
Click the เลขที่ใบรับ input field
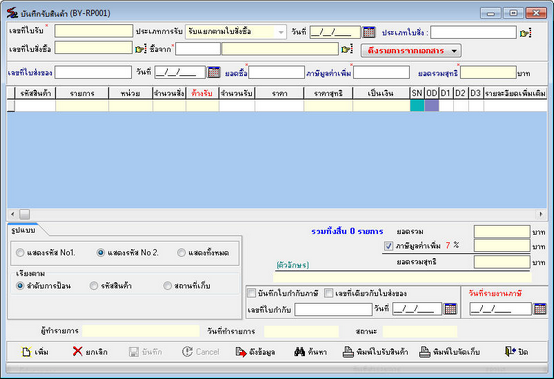pyautogui.click(x=94, y=31)
